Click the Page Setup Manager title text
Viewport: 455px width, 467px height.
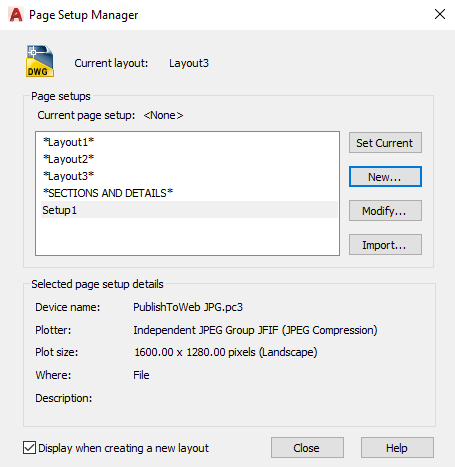(83, 15)
